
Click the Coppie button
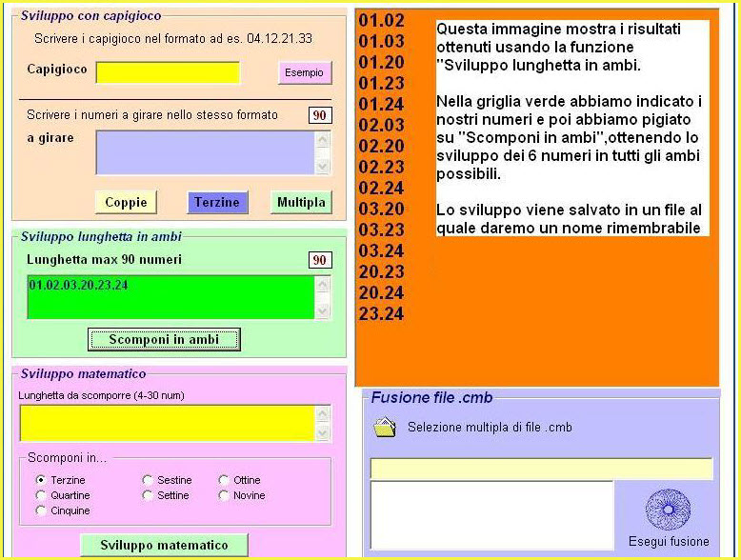(x=126, y=202)
